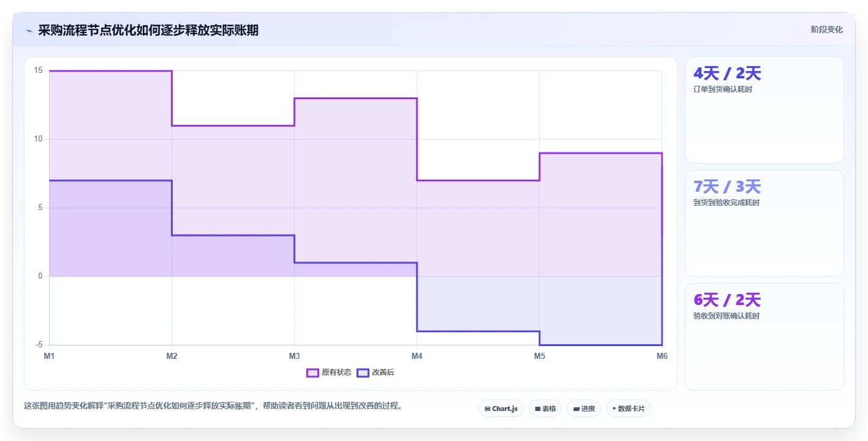Click the bar icon in the 进度 tag
868x441 pixels.
576,409
